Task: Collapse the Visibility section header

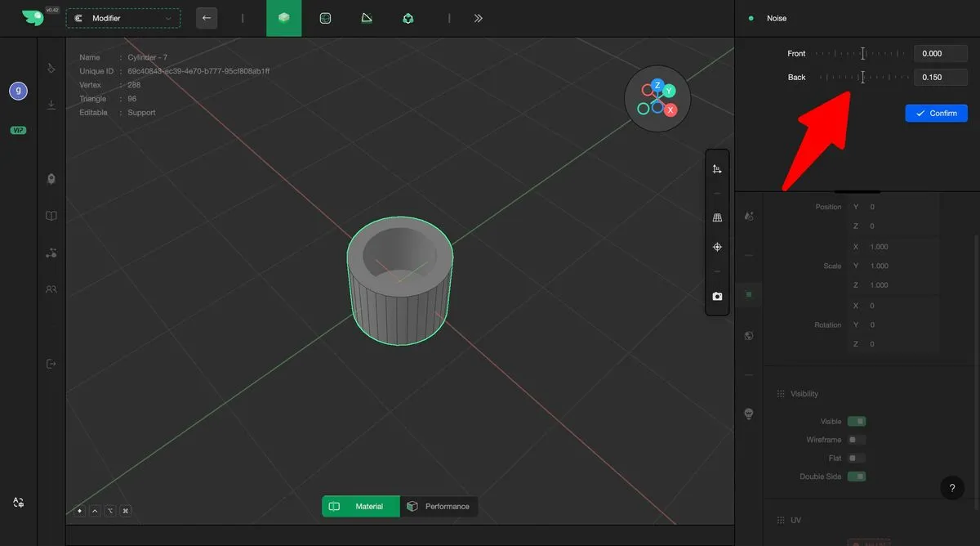Action: [x=804, y=394]
